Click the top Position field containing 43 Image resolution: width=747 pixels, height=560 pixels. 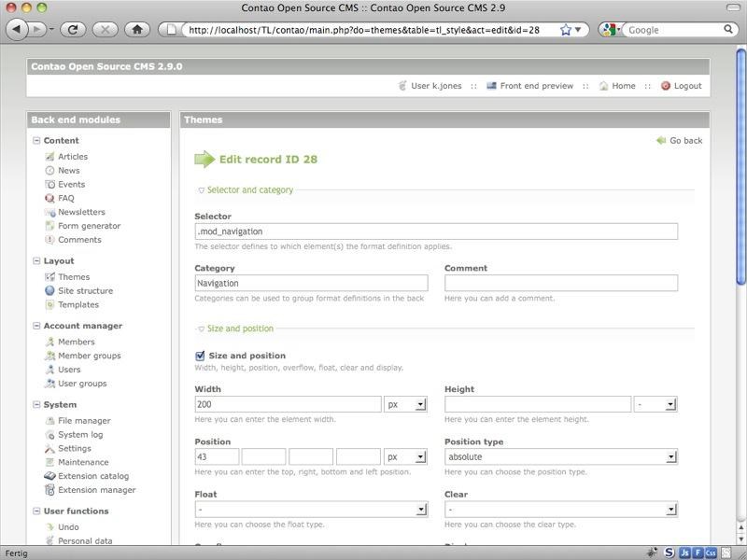[x=217, y=456]
